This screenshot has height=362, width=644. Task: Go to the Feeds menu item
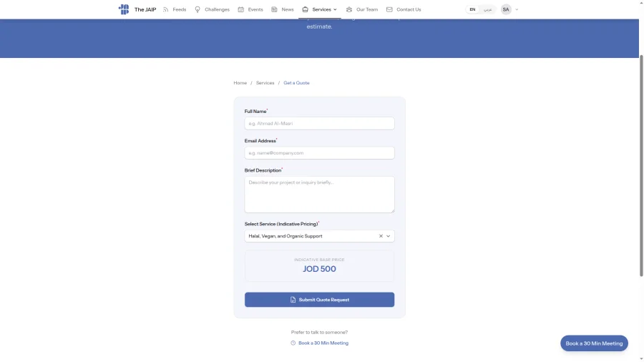click(175, 9)
